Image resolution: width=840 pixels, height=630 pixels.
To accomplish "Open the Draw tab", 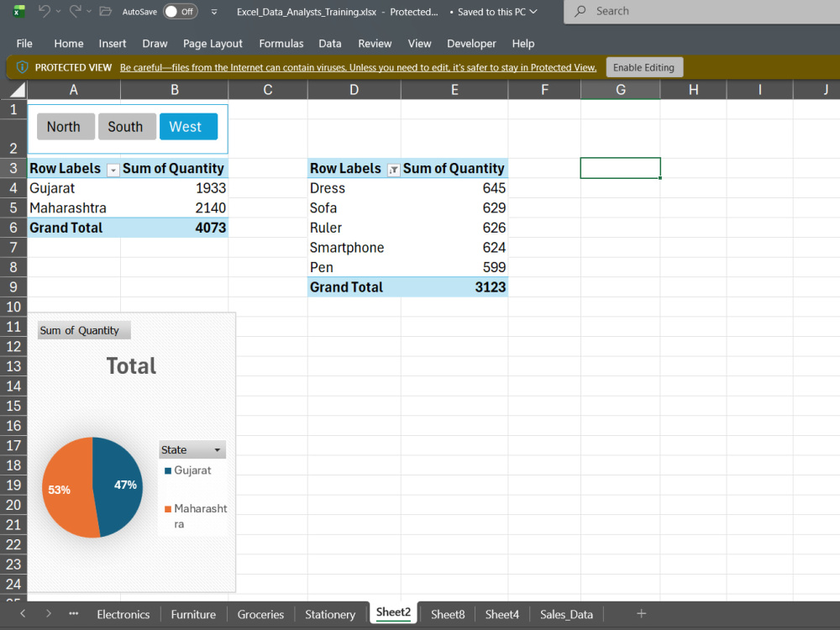I will (x=155, y=44).
